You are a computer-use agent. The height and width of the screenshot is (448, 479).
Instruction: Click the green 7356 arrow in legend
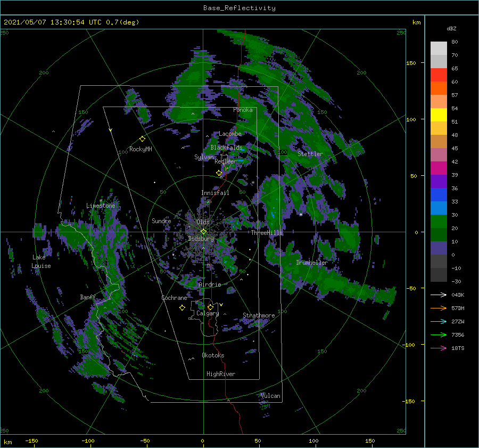point(439,335)
